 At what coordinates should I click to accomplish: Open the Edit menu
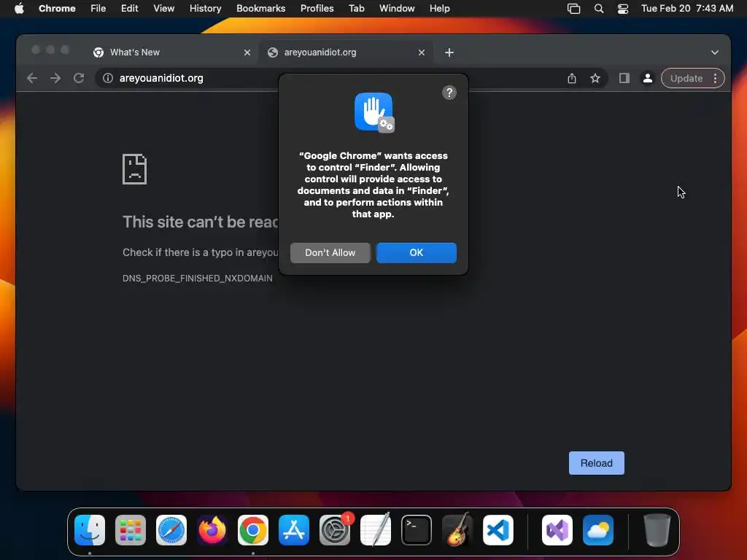pyautogui.click(x=130, y=9)
